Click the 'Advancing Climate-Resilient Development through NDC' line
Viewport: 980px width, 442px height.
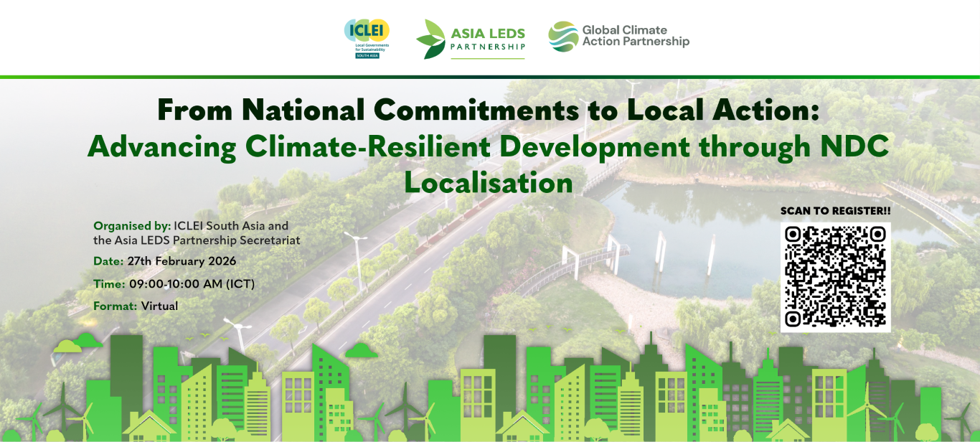click(x=488, y=146)
